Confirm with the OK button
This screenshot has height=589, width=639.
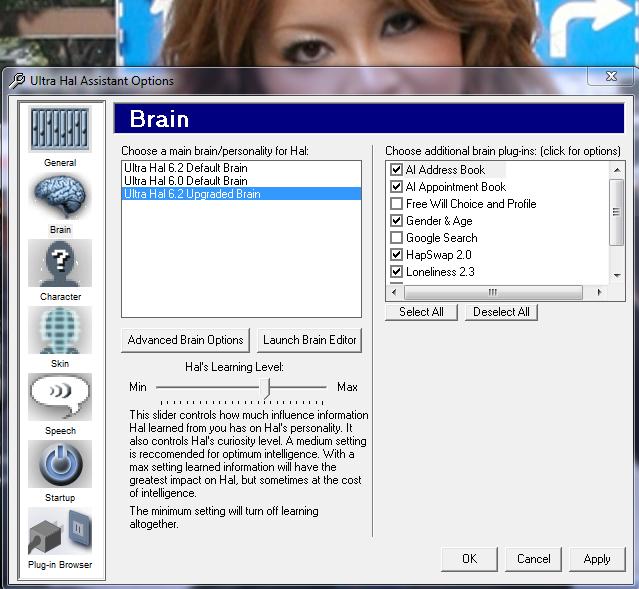tap(469, 559)
